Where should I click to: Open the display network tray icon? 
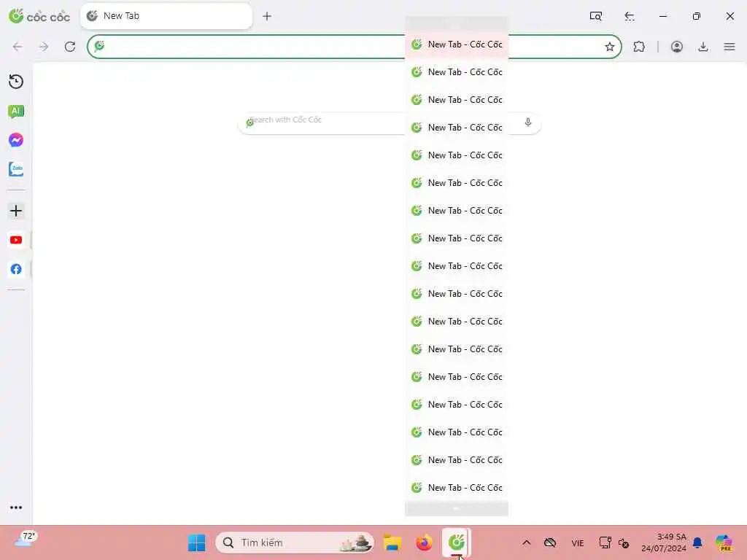tap(605, 542)
